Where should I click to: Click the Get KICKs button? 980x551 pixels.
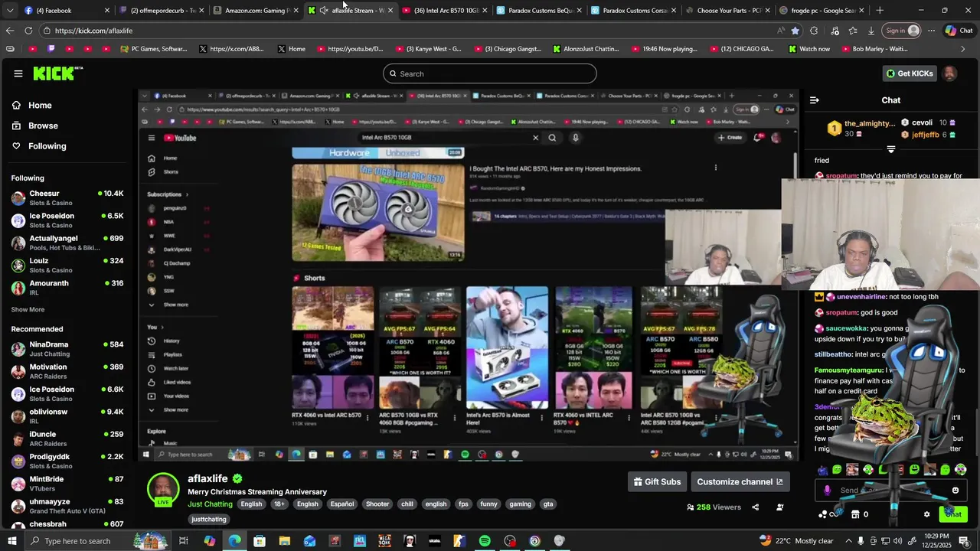tap(910, 73)
